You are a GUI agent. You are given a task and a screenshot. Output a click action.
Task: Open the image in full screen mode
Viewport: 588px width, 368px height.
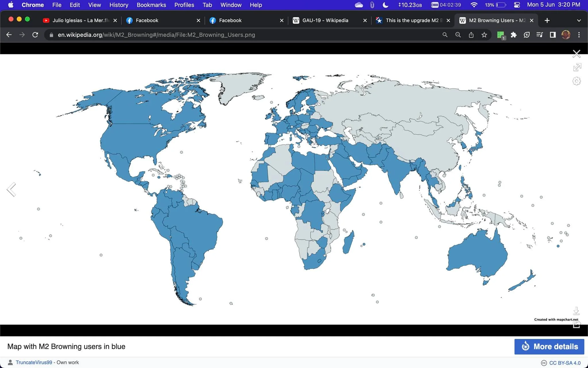click(577, 67)
